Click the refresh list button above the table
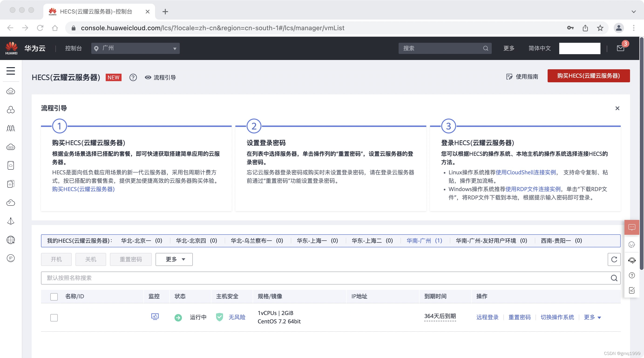Screen dimensions: 644x358 point(614,259)
